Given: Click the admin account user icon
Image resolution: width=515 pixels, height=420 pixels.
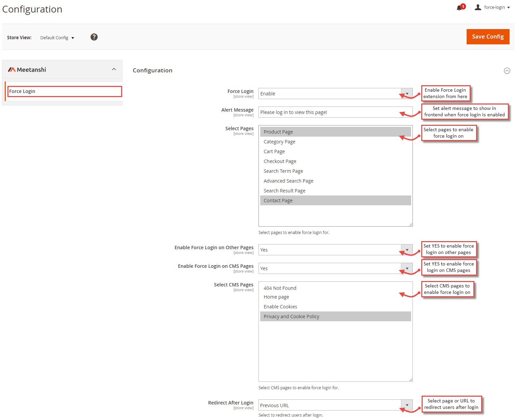Looking at the screenshot, I should point(478,7).
